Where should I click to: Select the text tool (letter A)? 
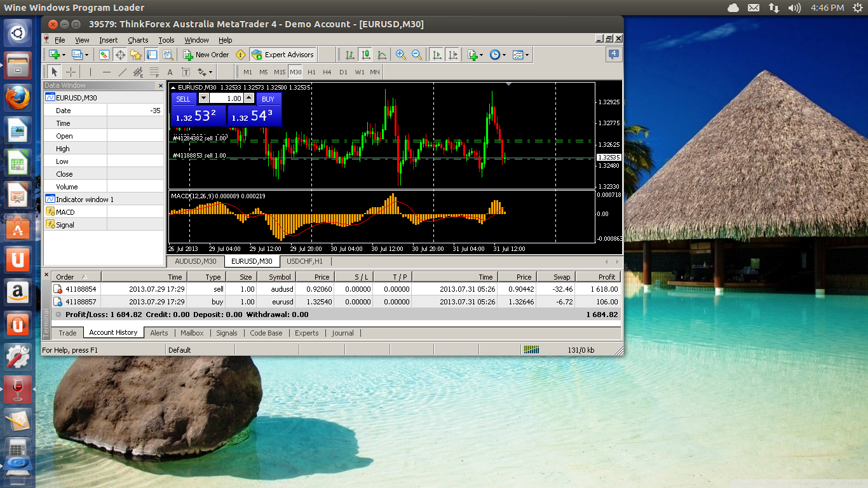[170, 72]
